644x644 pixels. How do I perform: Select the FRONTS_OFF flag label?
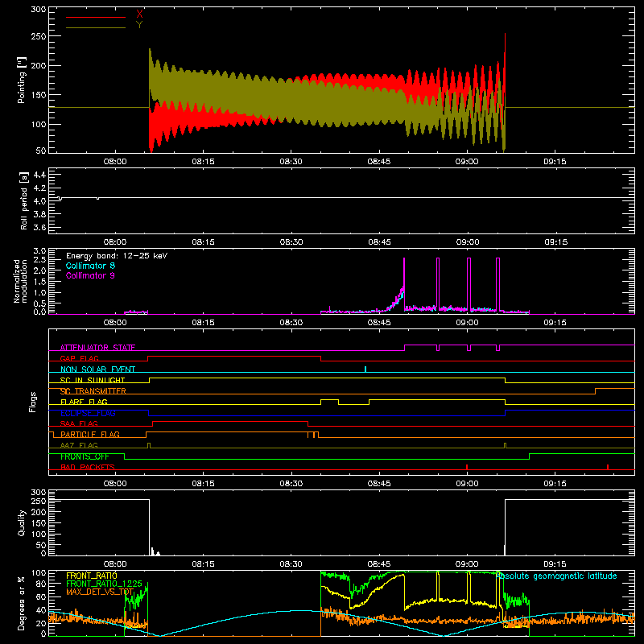(85, 456)
